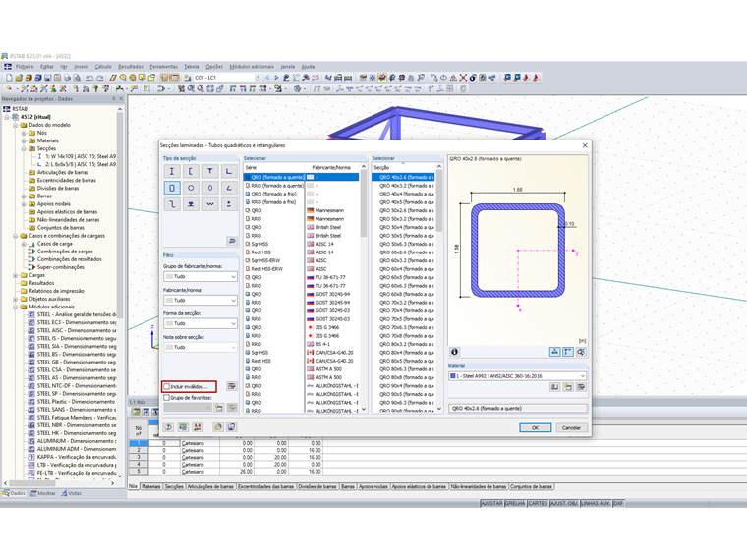Click the New file icon in main toolbar
This screenshot has height=560, width=747.
pyautogui.click(x=9, y=78)
